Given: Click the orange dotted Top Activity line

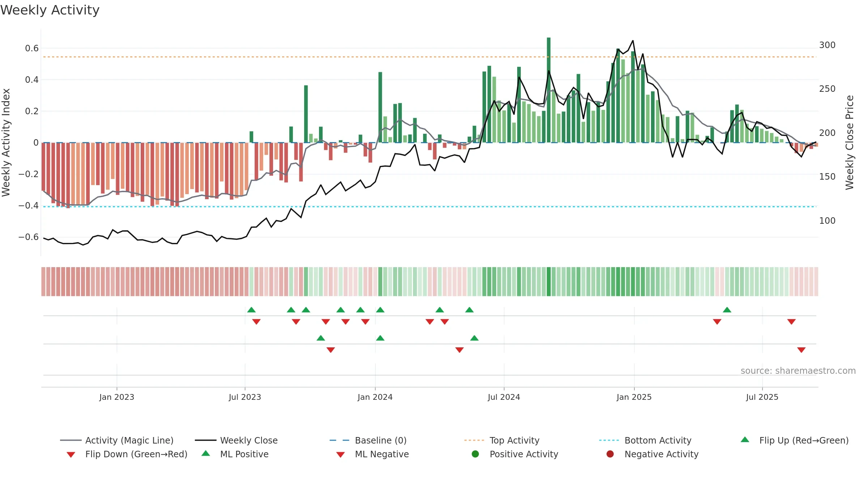Looking at the screenshot, I should (429, 57).
